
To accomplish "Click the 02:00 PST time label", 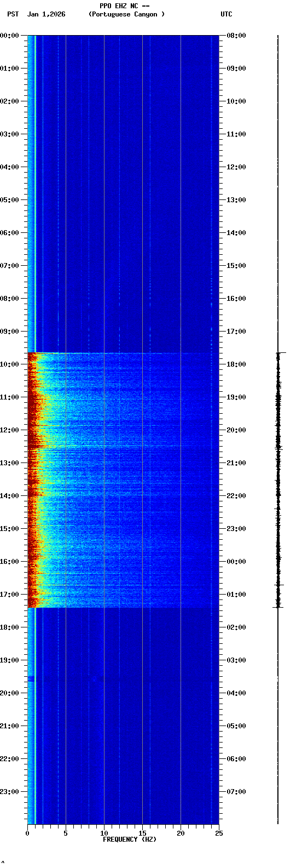I will 9,101.
